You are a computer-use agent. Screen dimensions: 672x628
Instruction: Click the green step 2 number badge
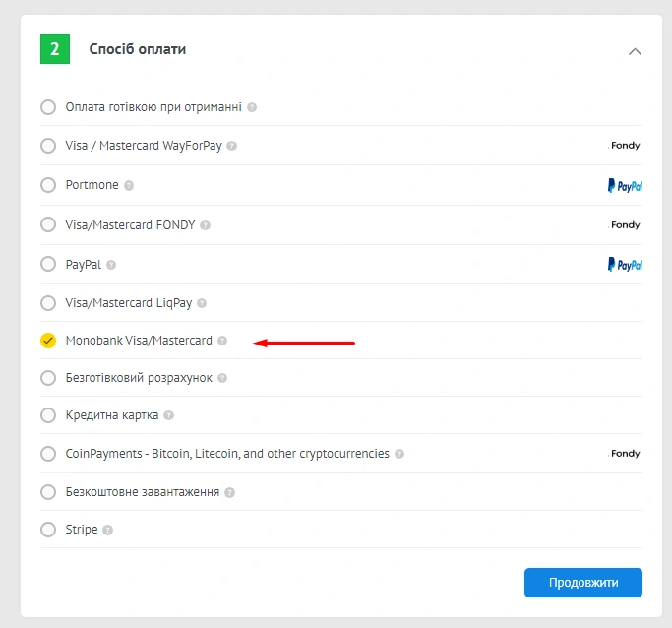point(55,49)
